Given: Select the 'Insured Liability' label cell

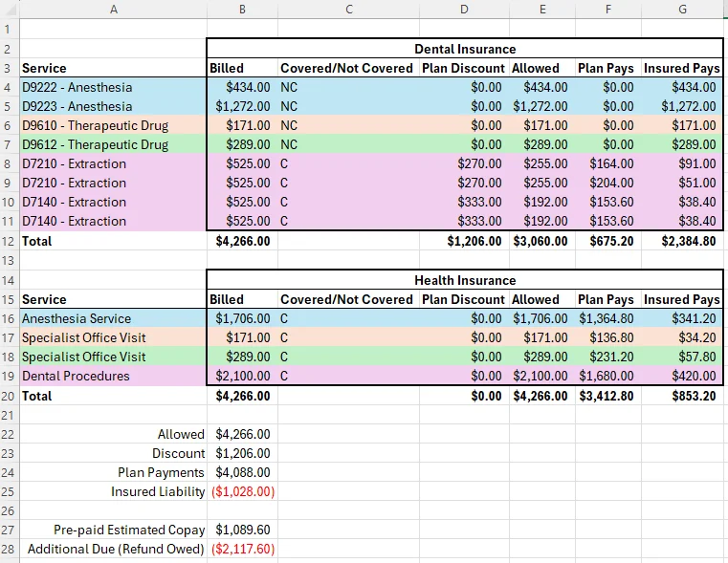Looking at the screenshot, I should pos(113,491).
